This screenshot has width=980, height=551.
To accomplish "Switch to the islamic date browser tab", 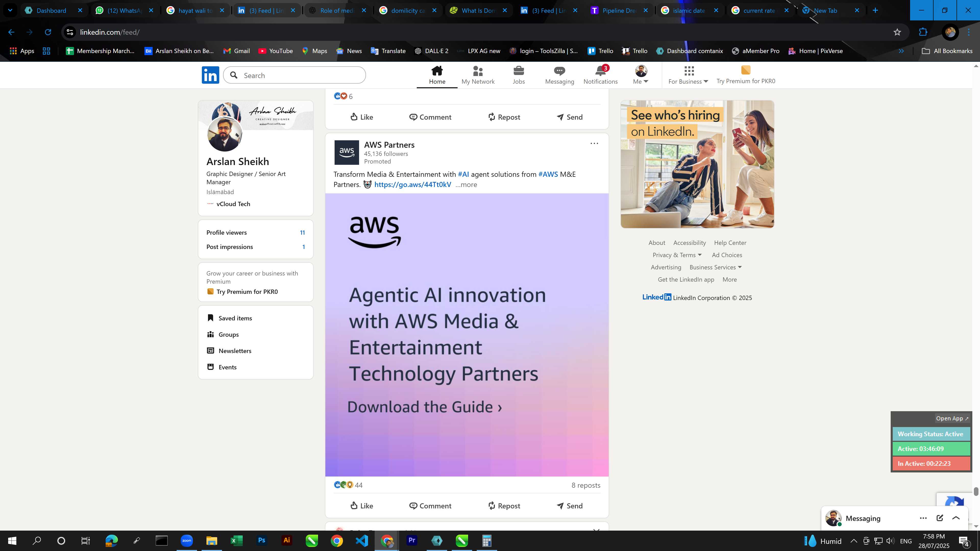I will pyautogui.click(x=689, y=10).
